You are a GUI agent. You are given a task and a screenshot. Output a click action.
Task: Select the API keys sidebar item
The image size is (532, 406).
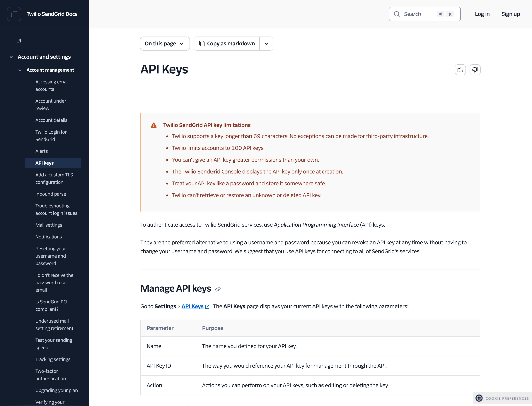(x=53, y=163)
